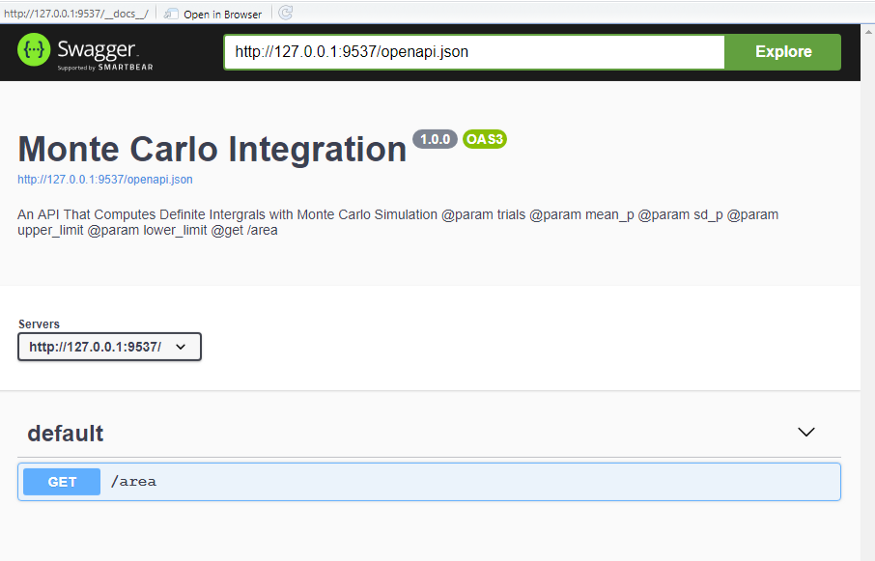875x561 pixels.
Task: Click the default section heading
Action: pos(65,434)
